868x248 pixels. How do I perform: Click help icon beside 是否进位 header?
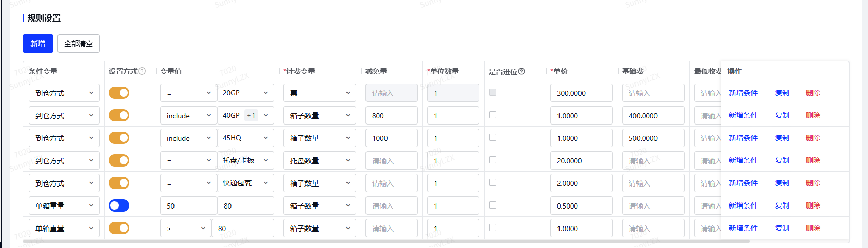point(522,71)
